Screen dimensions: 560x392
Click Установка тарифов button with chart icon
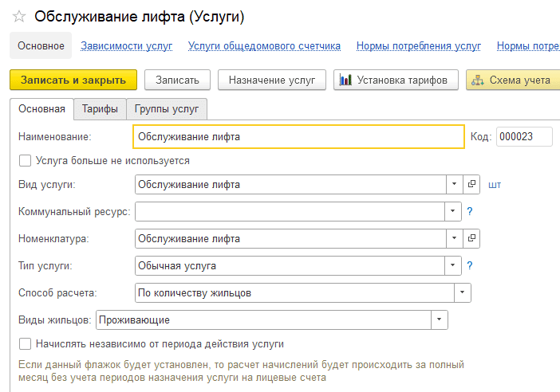396,80
